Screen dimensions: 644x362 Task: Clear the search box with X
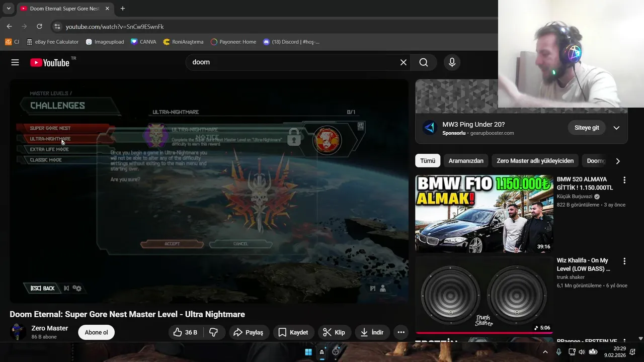[x=403, y=62]
